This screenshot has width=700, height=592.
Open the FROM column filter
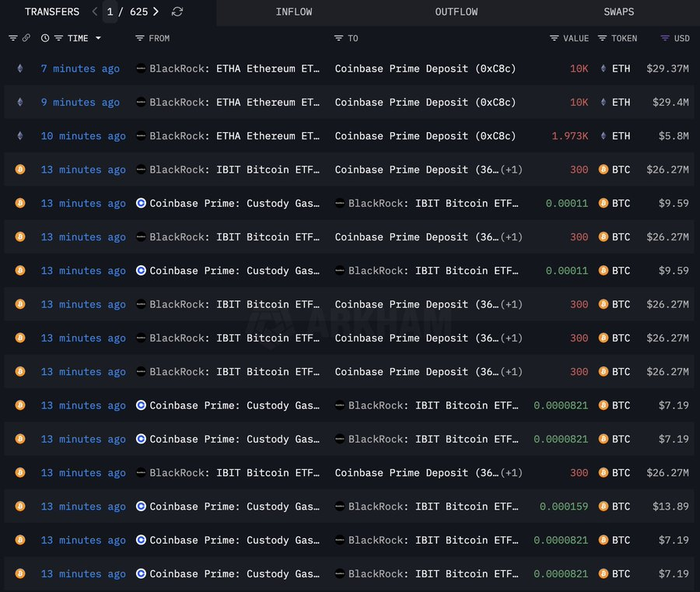[x=140, y=38]
